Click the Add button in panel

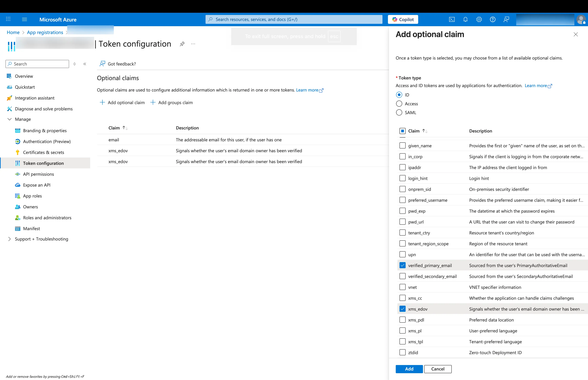point(409,369)
